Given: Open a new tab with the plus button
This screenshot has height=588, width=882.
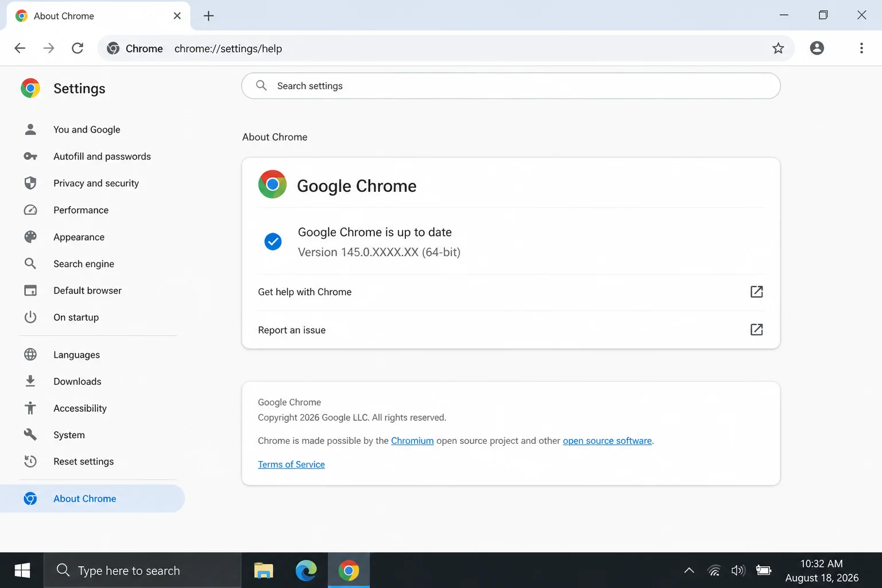Looking at the screenshot, I should (x=208, y=16).
